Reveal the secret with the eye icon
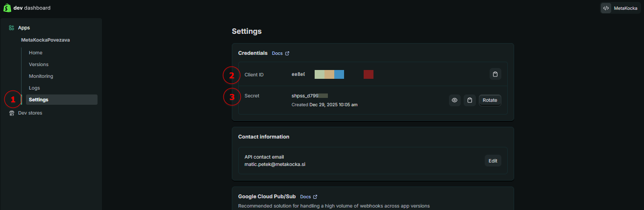 pyautogui.click(x=455, y=100)
